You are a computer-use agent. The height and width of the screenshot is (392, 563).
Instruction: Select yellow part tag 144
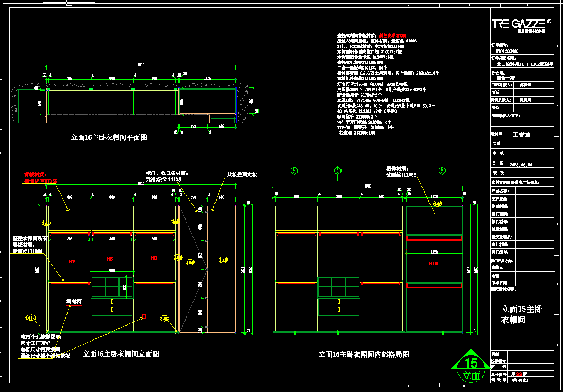[x=190, y=263]
